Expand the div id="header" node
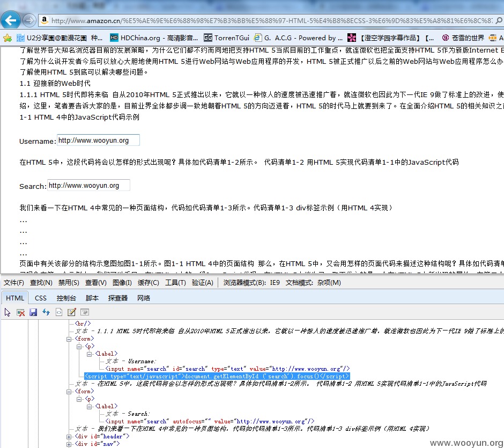 pyautogui.click(x=69, y=437)
